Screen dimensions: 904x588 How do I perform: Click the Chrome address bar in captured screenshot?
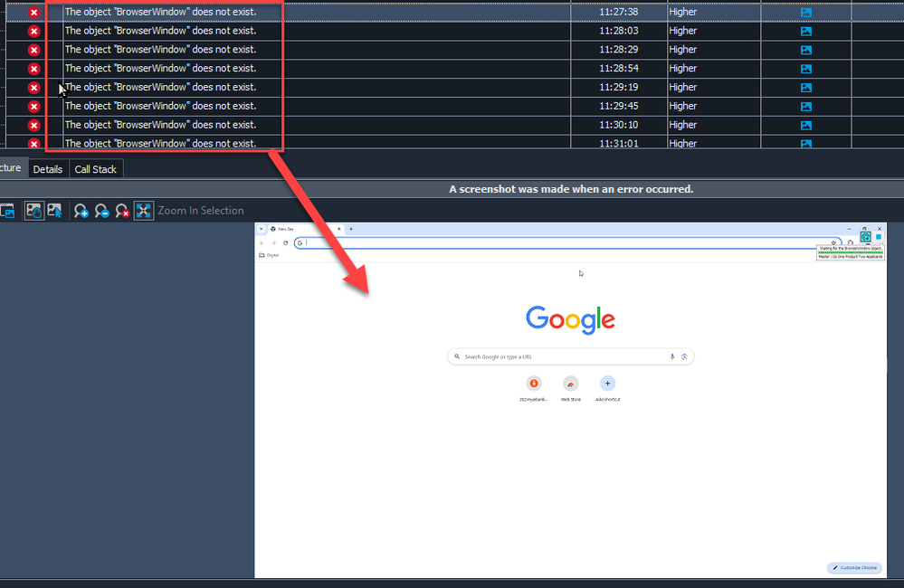(x=568, y=242)
